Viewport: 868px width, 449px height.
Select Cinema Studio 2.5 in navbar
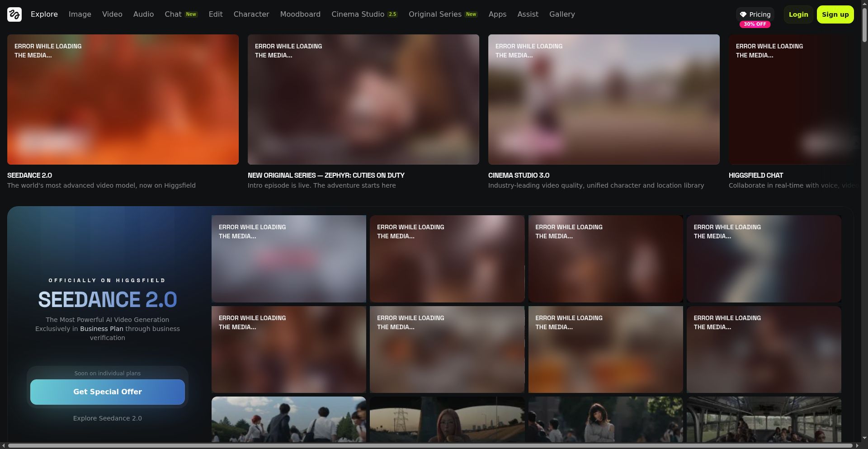tap(364, 14)
